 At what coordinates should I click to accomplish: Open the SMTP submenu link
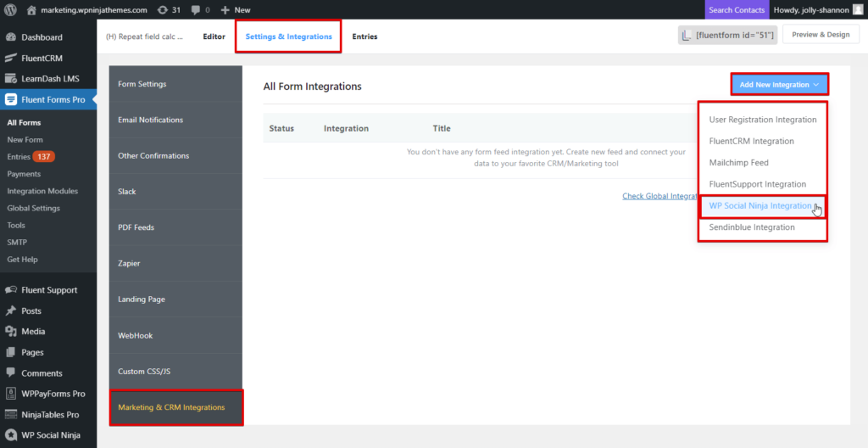17,243
